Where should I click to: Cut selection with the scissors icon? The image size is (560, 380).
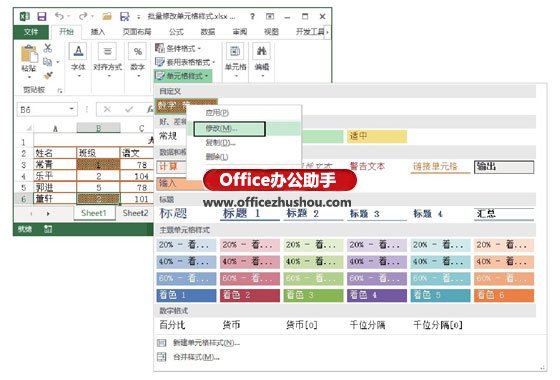48,48
